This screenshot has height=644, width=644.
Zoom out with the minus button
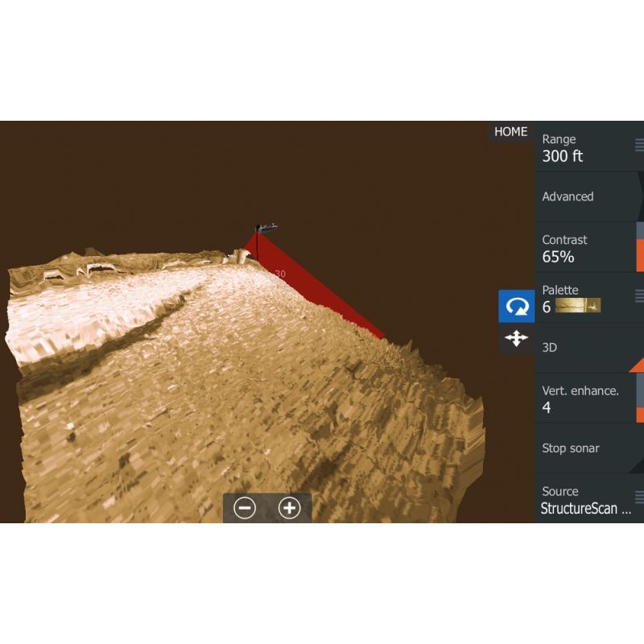click(245, 508)
